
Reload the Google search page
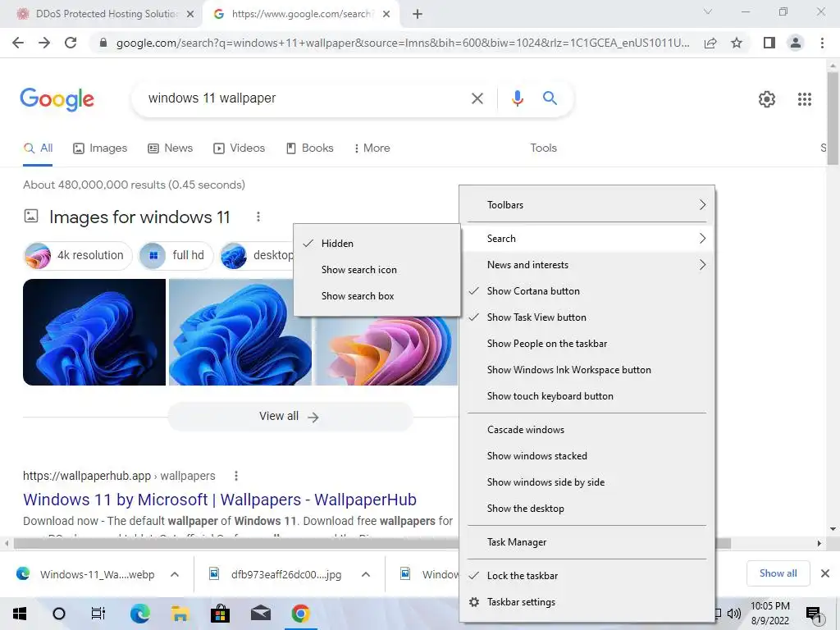pyautogui.click(x=71, y=43)
